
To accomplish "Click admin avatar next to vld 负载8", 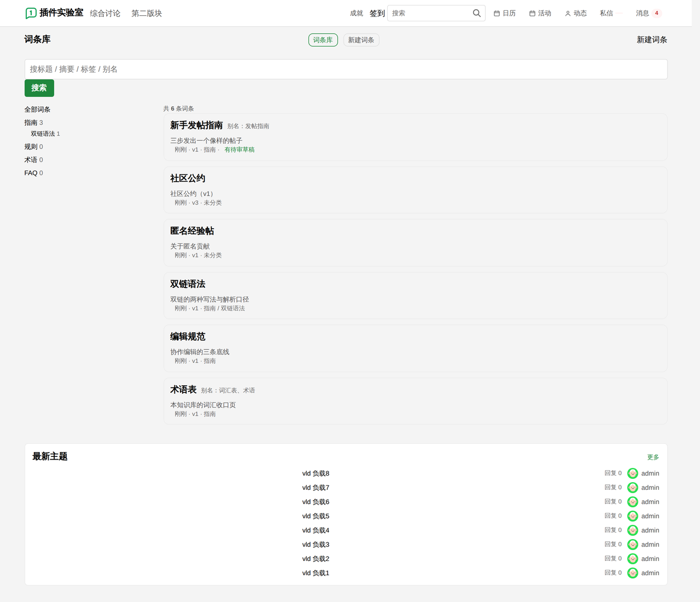I will click(x=633, y=473).
